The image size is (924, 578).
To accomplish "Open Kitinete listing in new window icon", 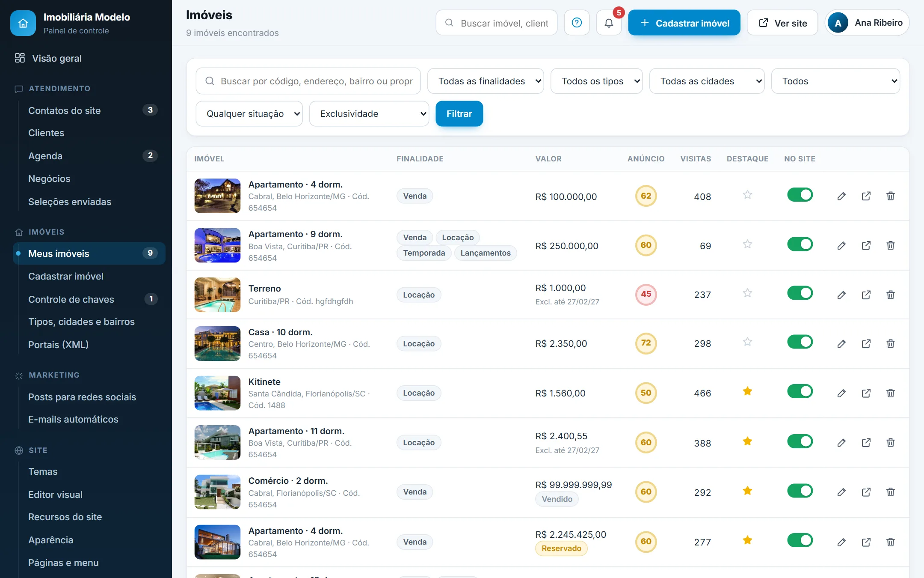I will point(866,393).
